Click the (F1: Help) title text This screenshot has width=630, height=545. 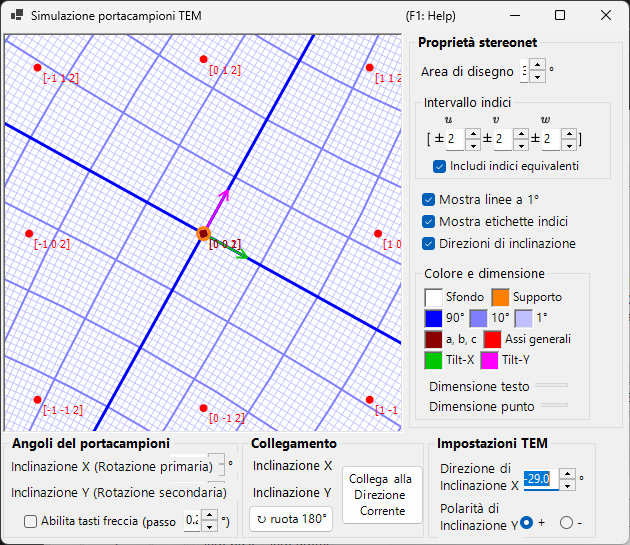pyautogui.click(x=430, y=16)
